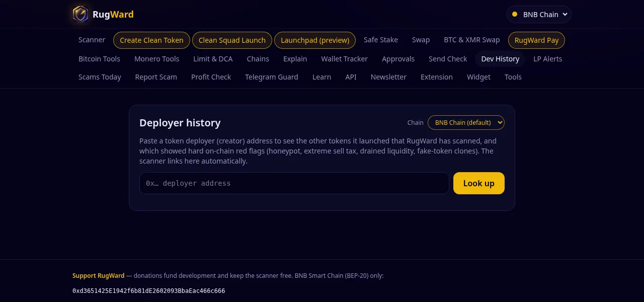Open the Chains page
Viewport: 644px width, 302px height.
click(258, 59)
